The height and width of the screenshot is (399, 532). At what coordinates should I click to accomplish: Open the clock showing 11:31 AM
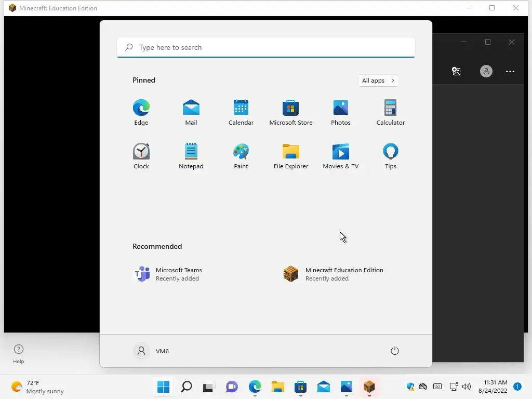pyautogui.click(x=493, y=387)
